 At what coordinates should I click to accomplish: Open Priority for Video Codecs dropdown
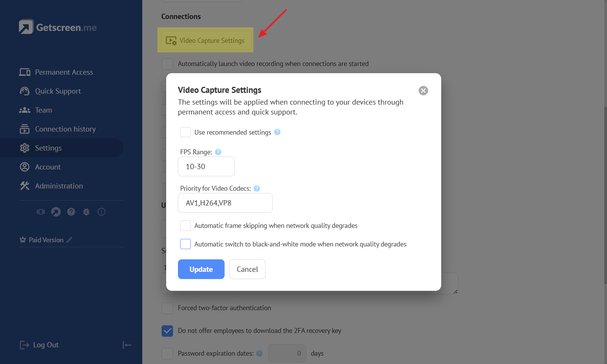click(225, 203)
